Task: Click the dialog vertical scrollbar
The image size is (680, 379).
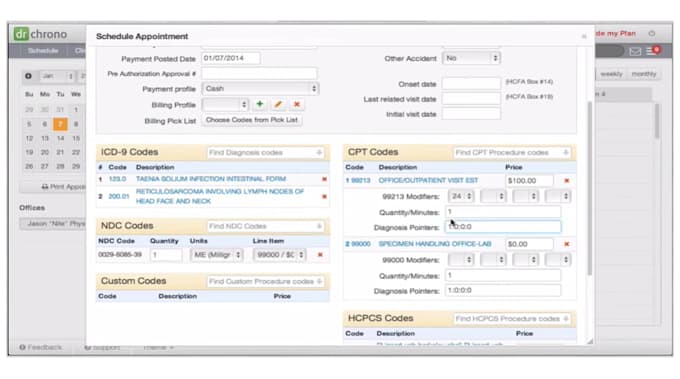Action: pos(589,189)
